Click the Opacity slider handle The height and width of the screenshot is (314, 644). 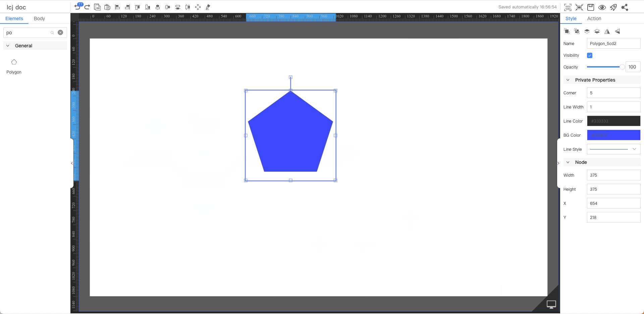click(x=622, y=67)
